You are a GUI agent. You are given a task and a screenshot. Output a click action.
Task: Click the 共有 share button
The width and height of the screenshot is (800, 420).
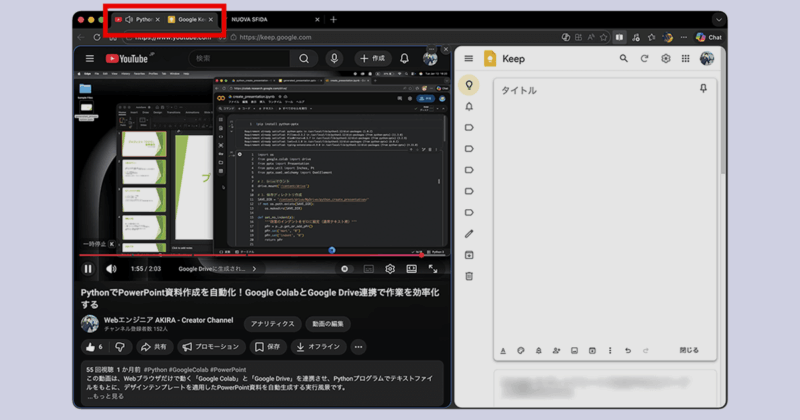154,347
